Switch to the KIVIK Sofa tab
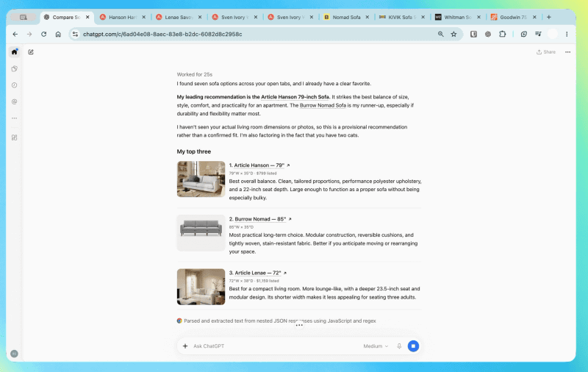Image resolution: width=588 pixels, height=372 pixels. click(x=401, y=17)
